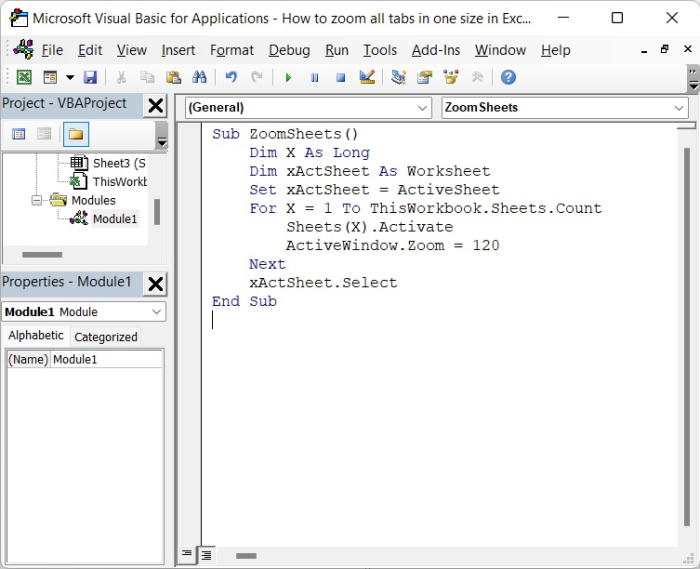Open the Debug menu
Screen dimensions: 700x569
(289, 50)
